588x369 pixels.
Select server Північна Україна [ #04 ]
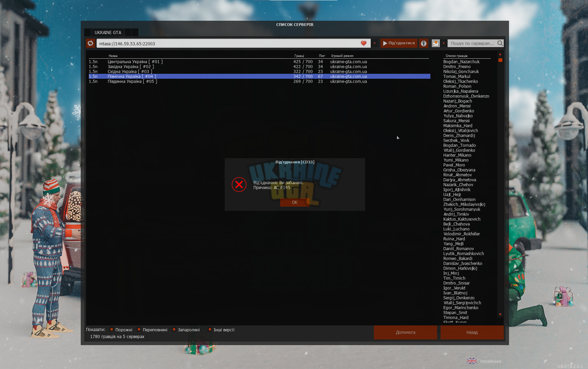pos(259,77)
